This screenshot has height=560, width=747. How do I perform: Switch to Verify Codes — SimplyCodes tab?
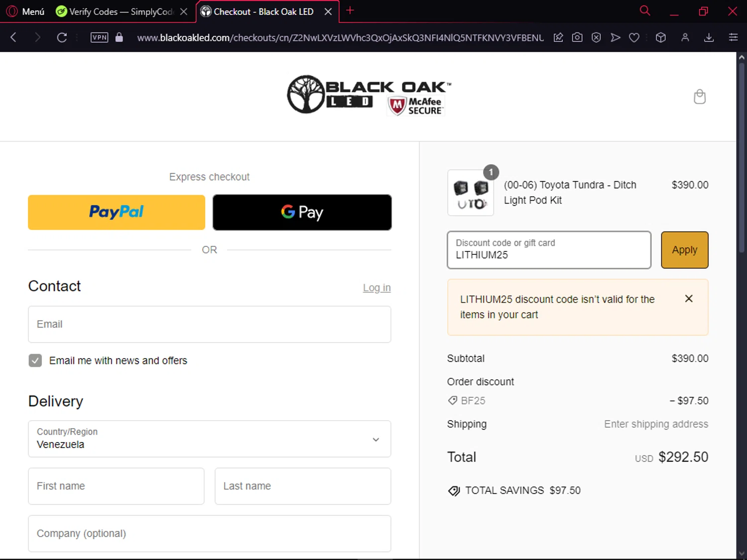click(115, 11)
